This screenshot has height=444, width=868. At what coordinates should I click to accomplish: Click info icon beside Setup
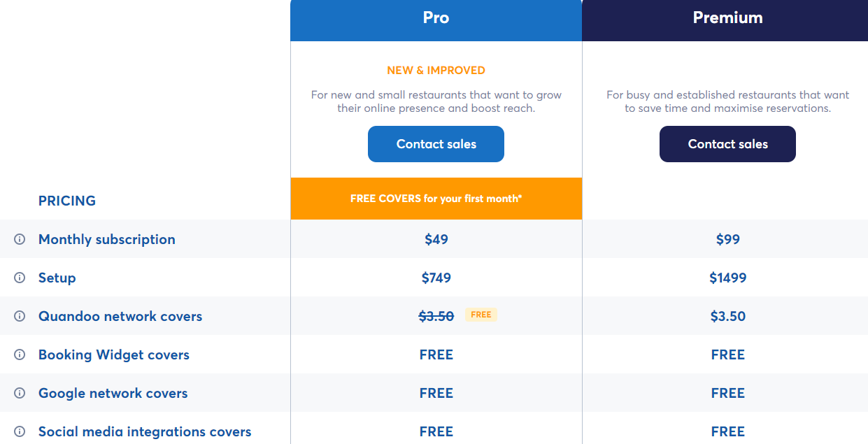(20, 278)
